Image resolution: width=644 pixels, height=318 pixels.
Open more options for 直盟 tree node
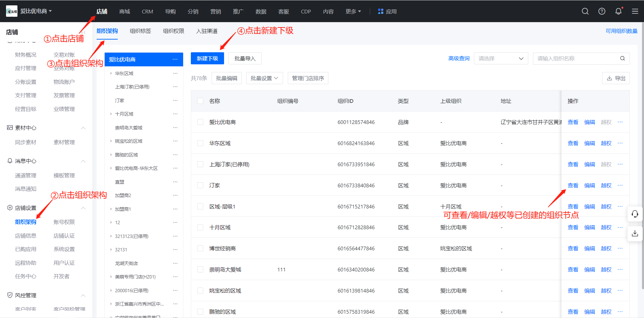click(x=175, y=182)
